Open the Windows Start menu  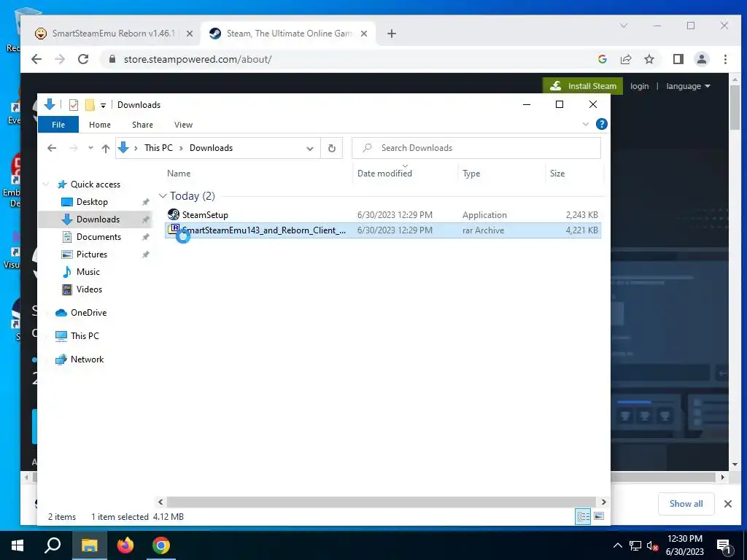18,545
